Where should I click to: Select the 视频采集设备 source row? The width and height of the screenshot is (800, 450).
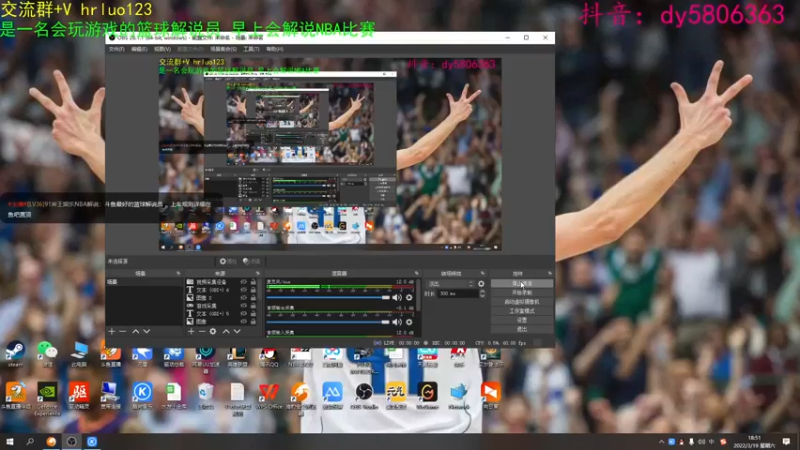[x=221, y=282]
